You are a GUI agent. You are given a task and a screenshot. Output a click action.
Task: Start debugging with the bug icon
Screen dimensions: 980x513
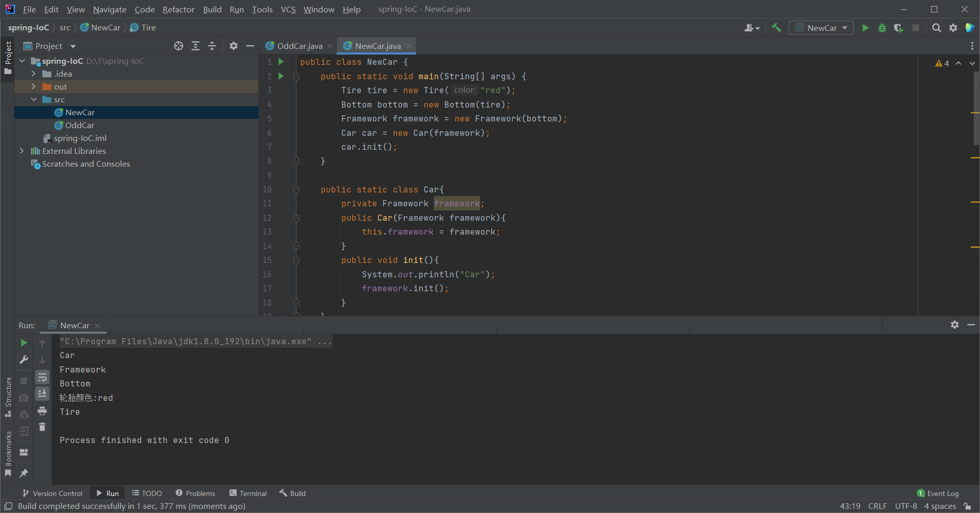[882, 28]
